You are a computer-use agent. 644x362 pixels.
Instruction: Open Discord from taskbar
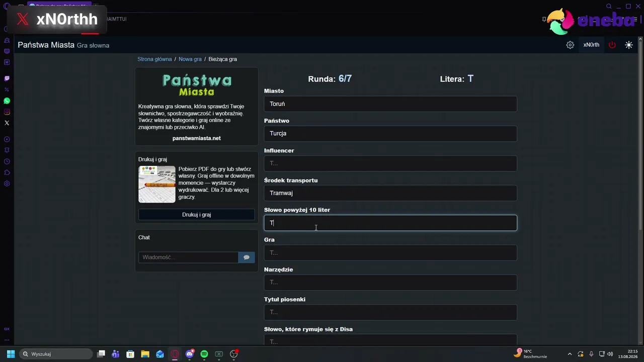(x=190, y=354)
